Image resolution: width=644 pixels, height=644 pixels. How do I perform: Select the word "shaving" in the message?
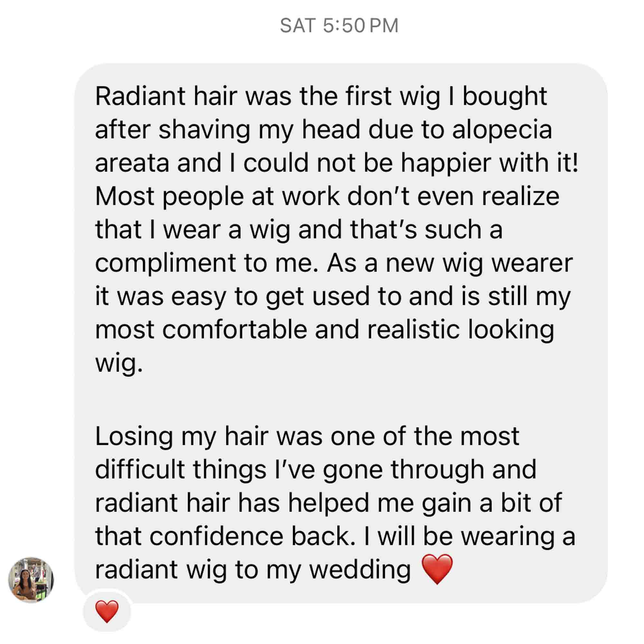[x=204, y=130]
